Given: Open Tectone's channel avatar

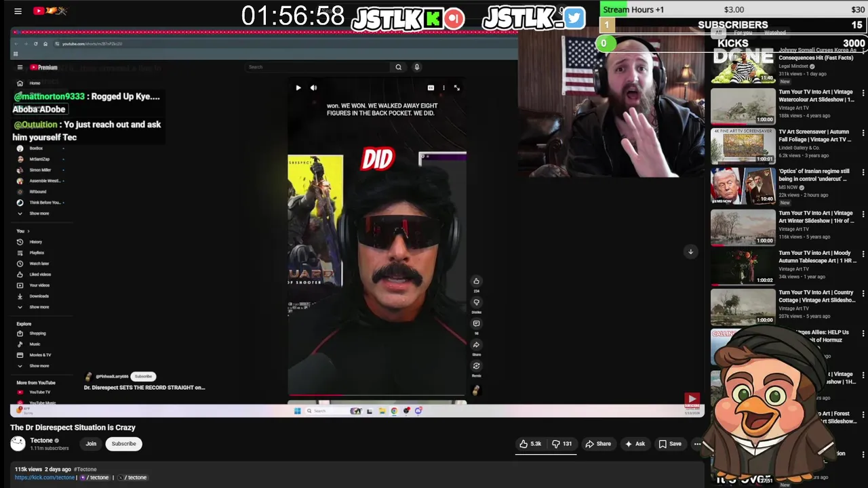Looking at the screenshot, I should 18,444.
